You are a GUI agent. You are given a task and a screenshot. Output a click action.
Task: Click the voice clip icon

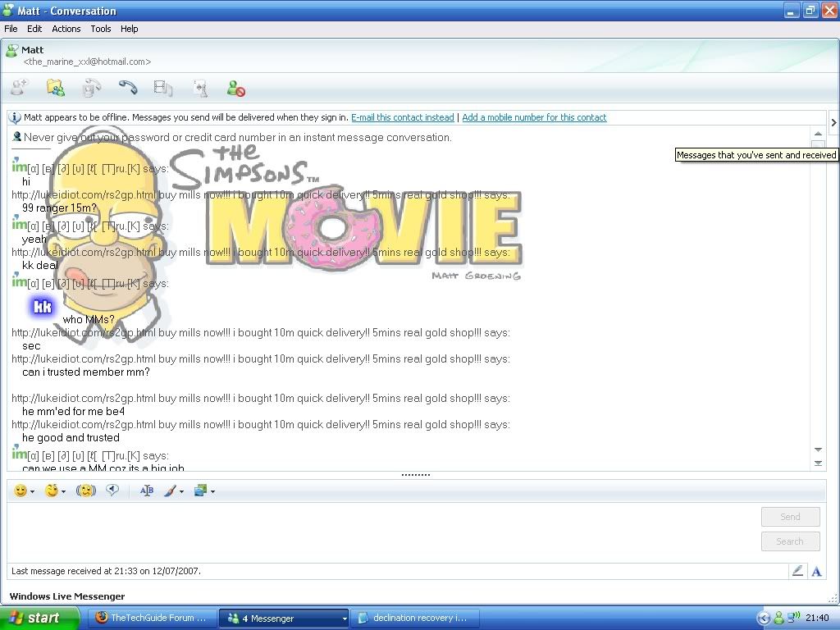tap(112, 491)
